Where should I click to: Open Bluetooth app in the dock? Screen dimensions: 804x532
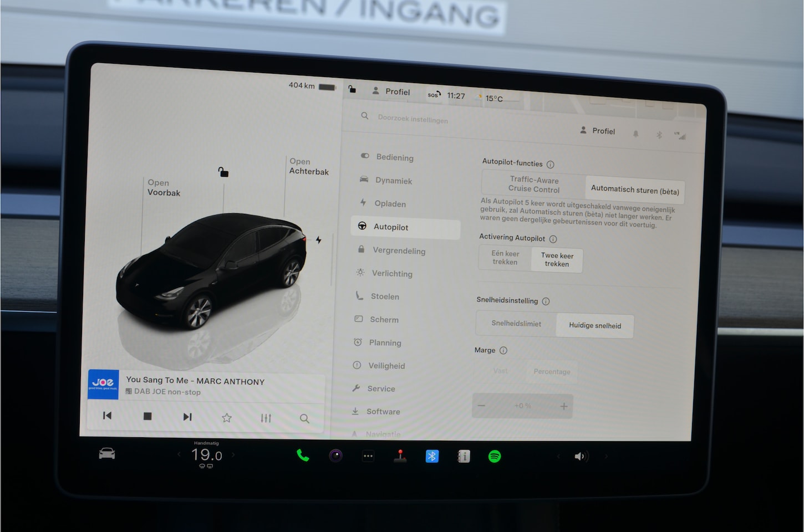coord(432,456)
